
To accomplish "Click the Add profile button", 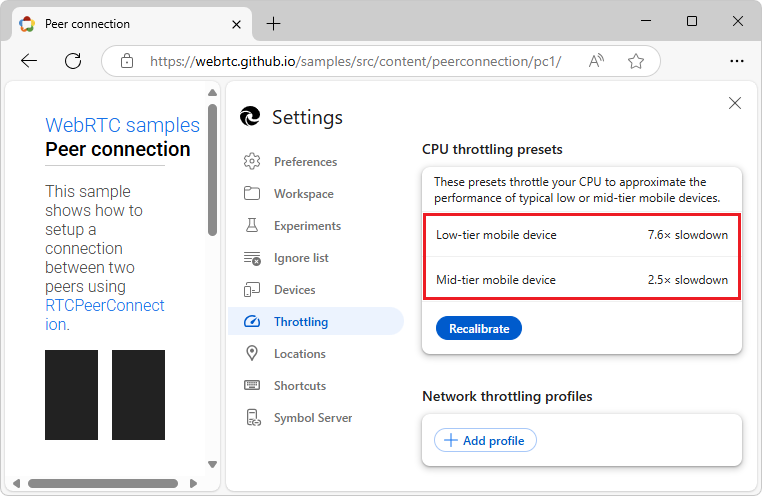I will 485,440.
